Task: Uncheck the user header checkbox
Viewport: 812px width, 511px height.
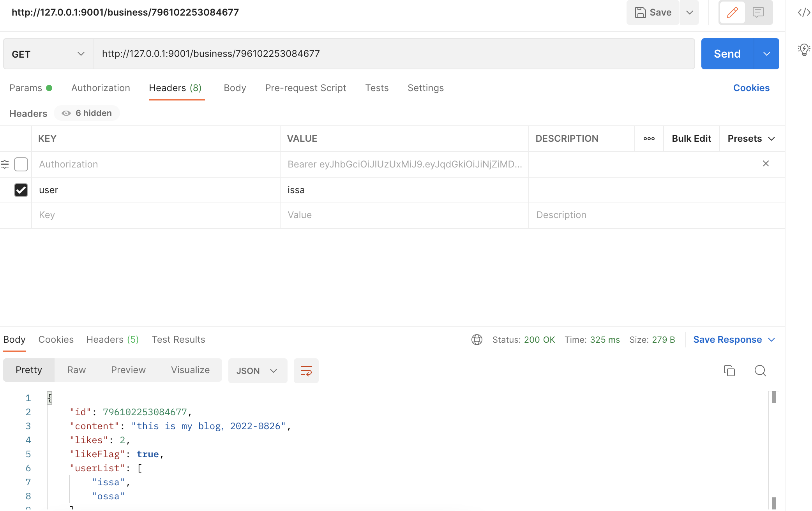Action: point(21,190)
